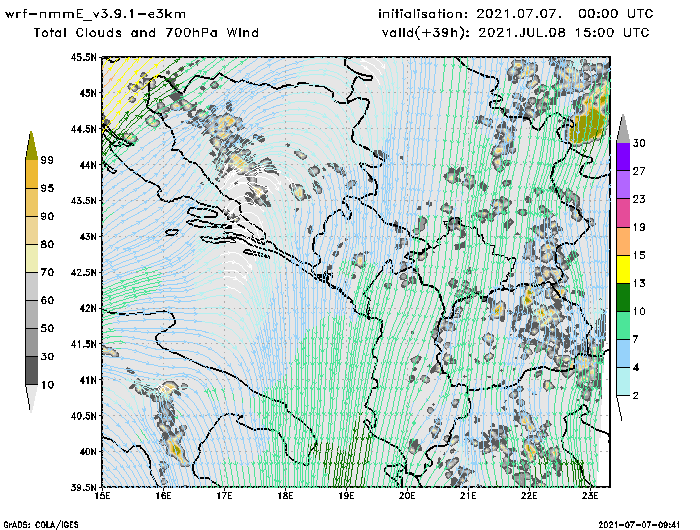
Task: Click the model name wrf-nmmE_v3.9.1-e3km
Action: click(95, 14)
